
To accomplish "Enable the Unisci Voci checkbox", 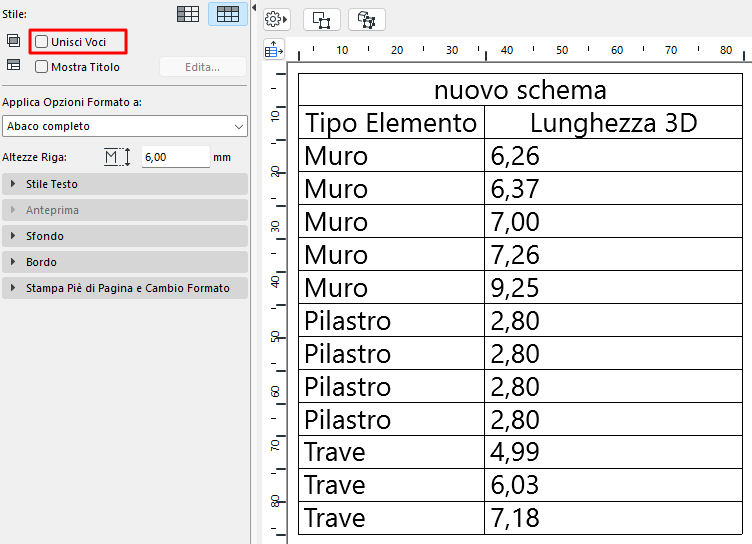I will pos(42,42).
